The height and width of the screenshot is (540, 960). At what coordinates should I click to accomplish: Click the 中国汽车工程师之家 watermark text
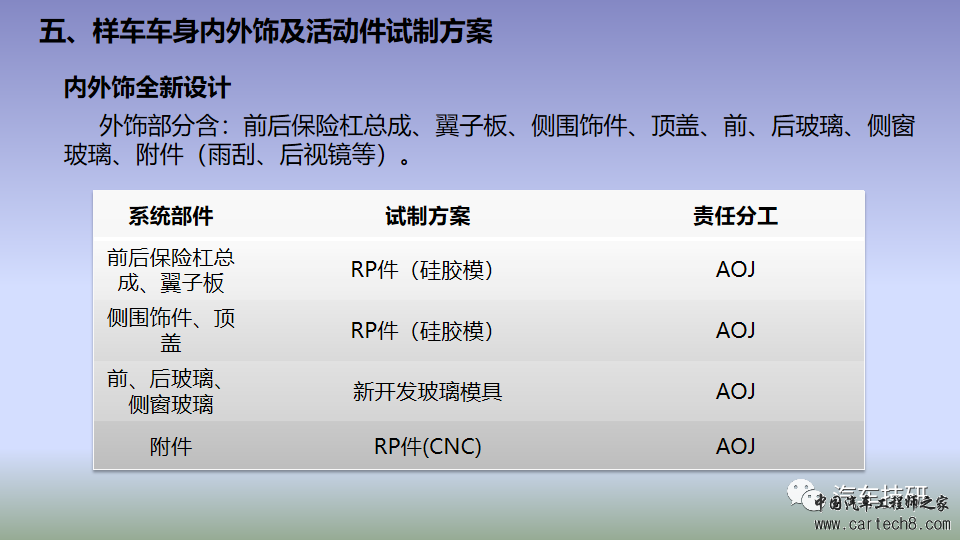pos(880,504)
